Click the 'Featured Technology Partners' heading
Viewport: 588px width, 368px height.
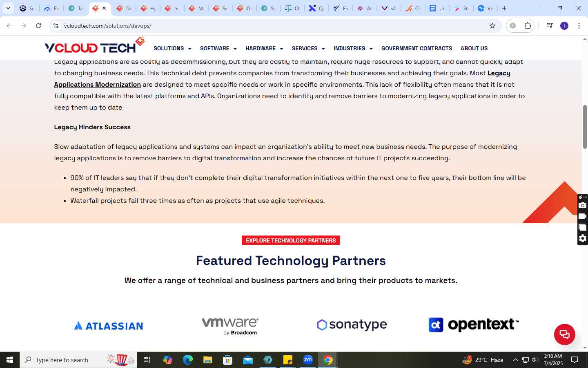[291, 261]
